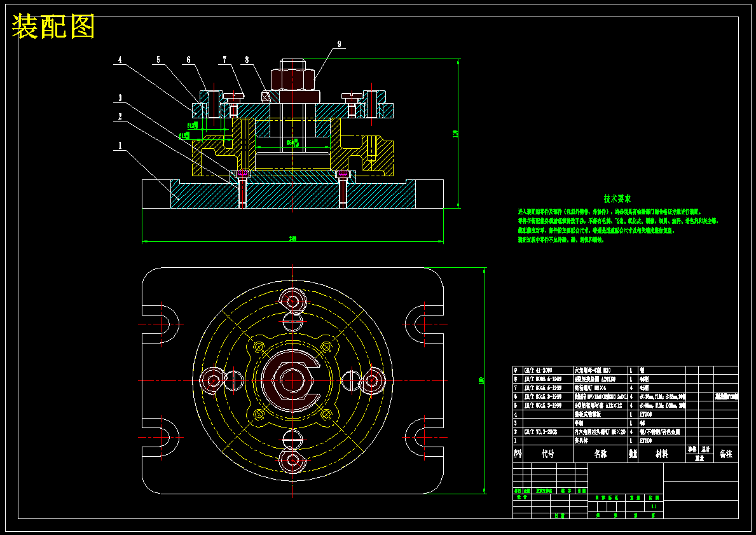Click 'JB/T 8045.3-1999' in parts list row 5
The width and height of the screenshot is (756, 535).
(x=543, y=406)
